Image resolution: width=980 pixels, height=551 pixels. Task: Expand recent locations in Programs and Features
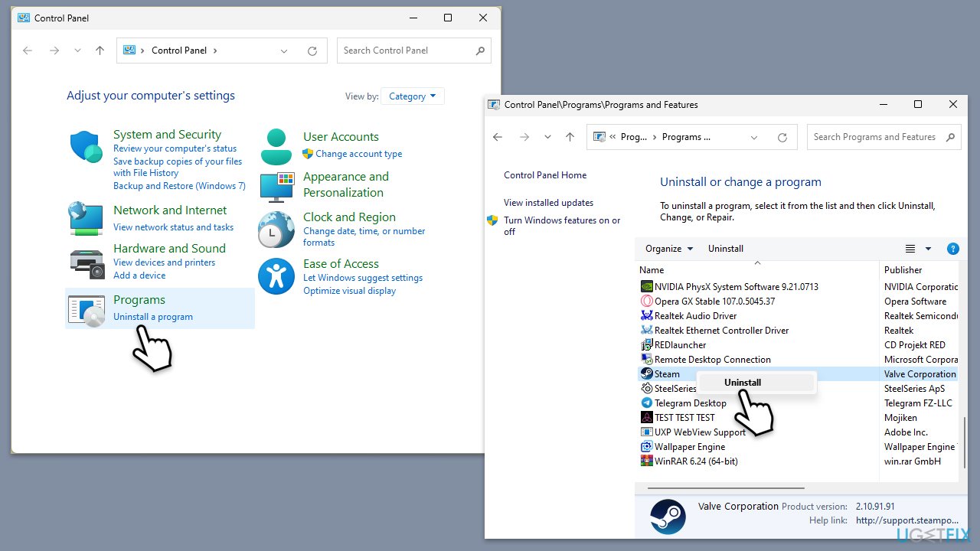click(547, 137)
